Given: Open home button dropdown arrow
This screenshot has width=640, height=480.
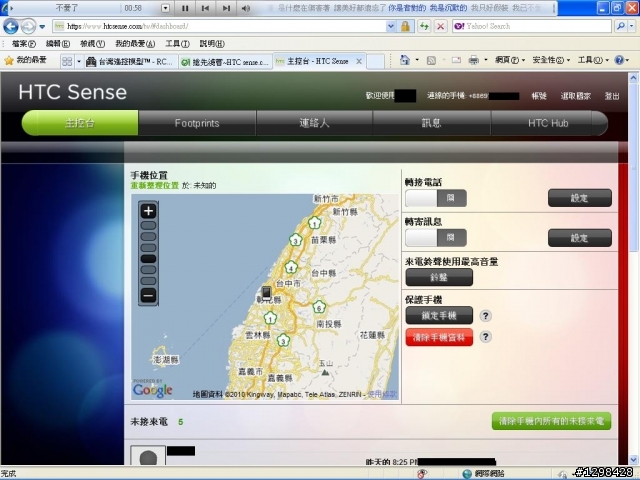Looking at the screenshot, I should (x=417, y=60).
